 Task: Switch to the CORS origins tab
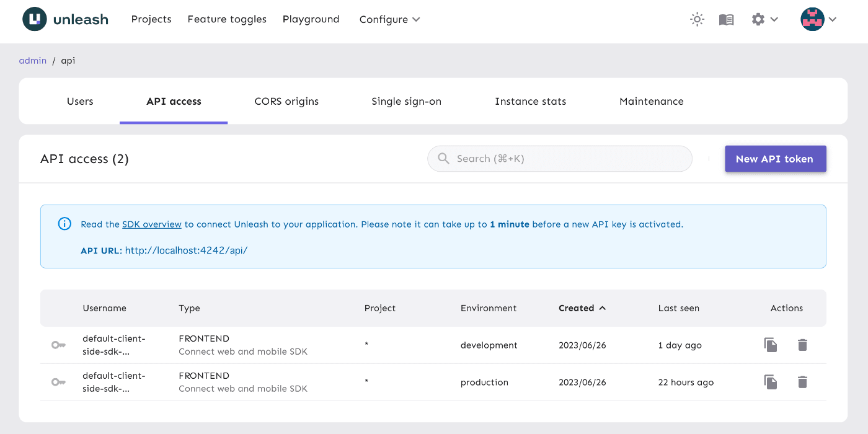coord(286,101)
